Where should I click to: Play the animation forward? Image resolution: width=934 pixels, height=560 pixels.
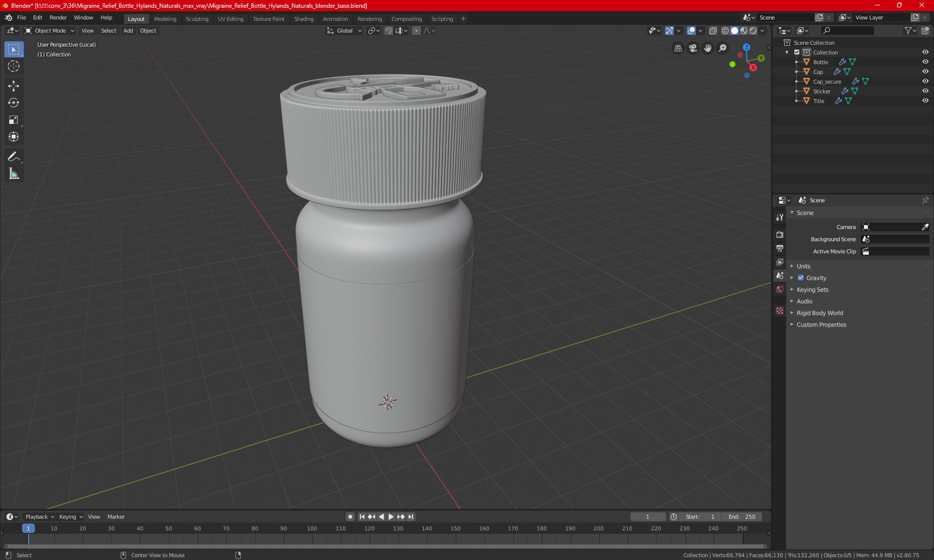click(x=391, y=517)
